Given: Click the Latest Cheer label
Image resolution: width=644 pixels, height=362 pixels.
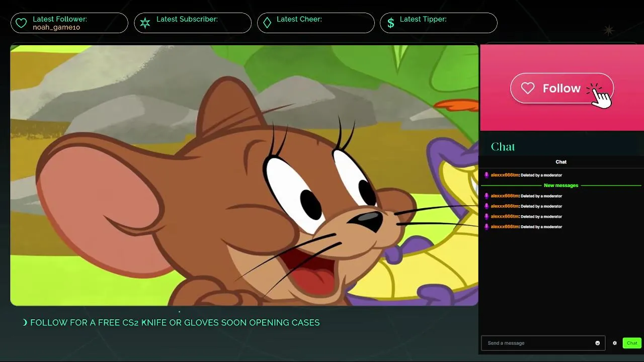Looking at the screenshot, I should click(299, 19).
